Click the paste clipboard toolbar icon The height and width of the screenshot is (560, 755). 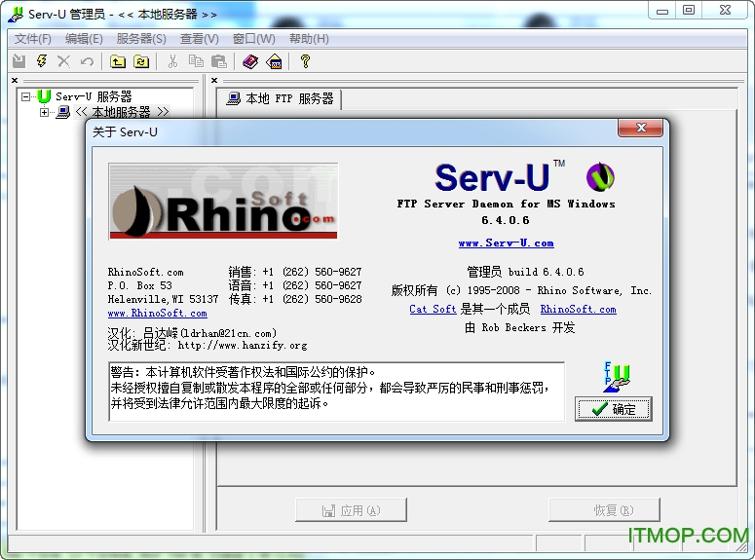[219, 61]
